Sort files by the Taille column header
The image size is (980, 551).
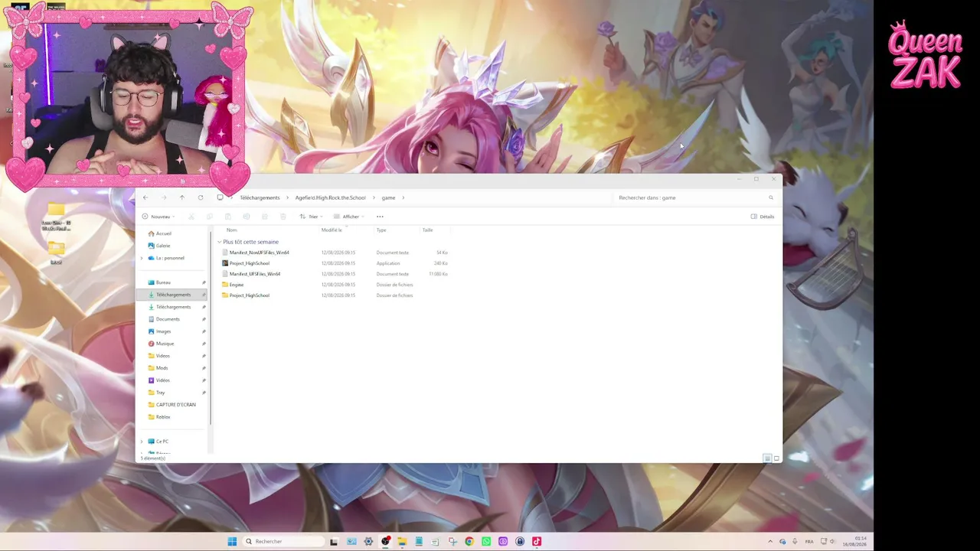pos(428,230)
